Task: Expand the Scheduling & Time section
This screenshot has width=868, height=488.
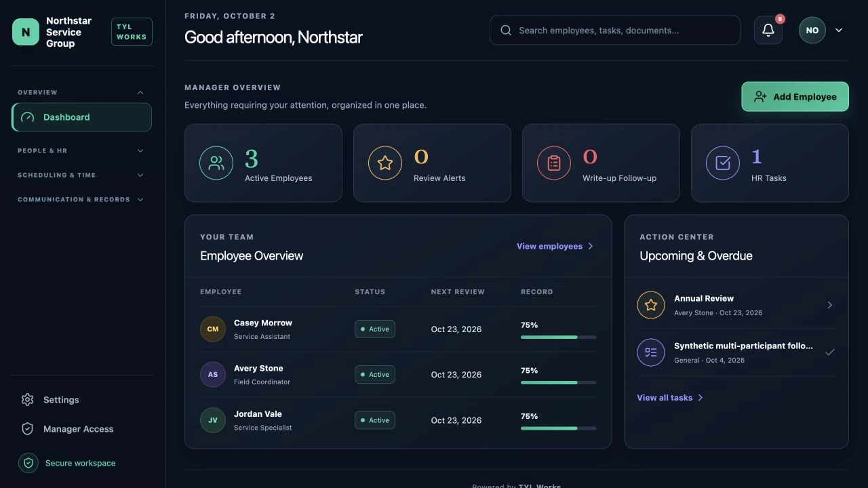Action: point(140,176)
